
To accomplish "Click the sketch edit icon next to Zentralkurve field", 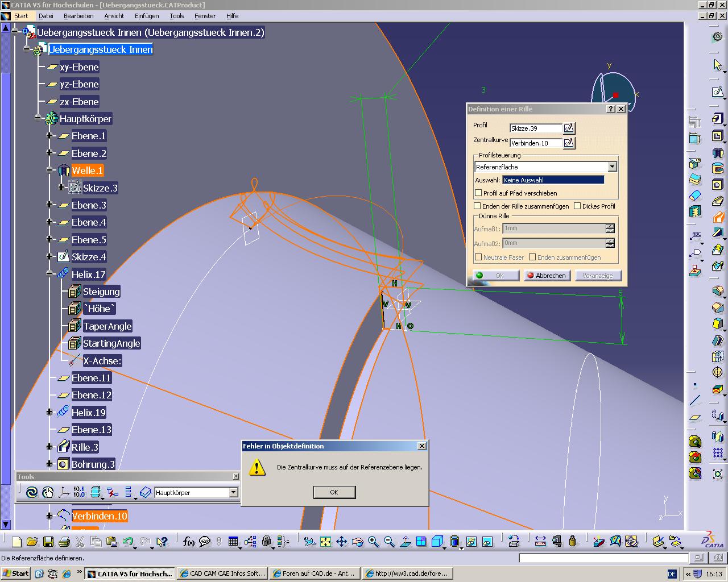I will (x=569, y=143).
